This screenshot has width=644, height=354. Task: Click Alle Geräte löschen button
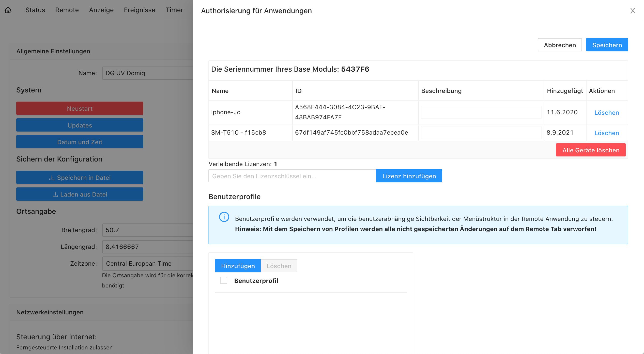(591, 150)
